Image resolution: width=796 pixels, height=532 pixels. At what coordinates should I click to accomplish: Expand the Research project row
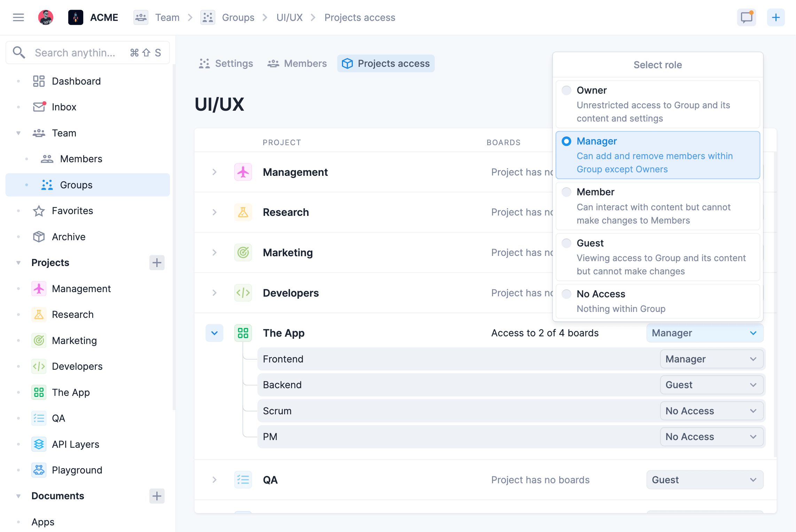(x=214, y=212)
